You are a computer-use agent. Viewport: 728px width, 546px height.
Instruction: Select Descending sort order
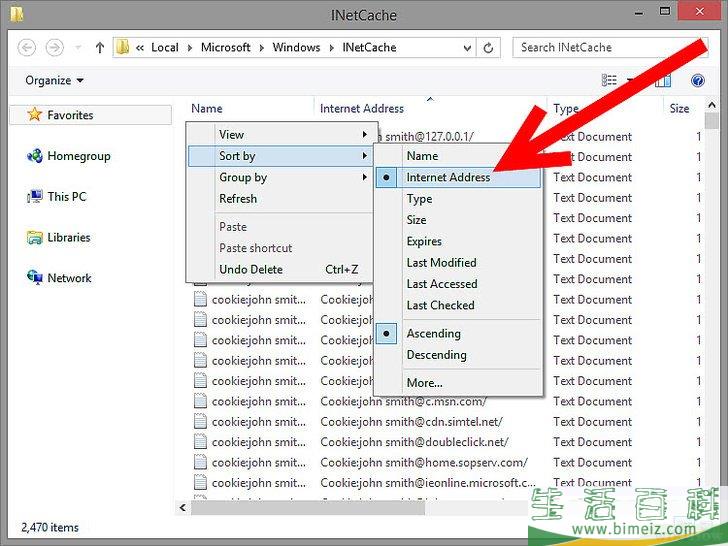[x=458, y=355]
